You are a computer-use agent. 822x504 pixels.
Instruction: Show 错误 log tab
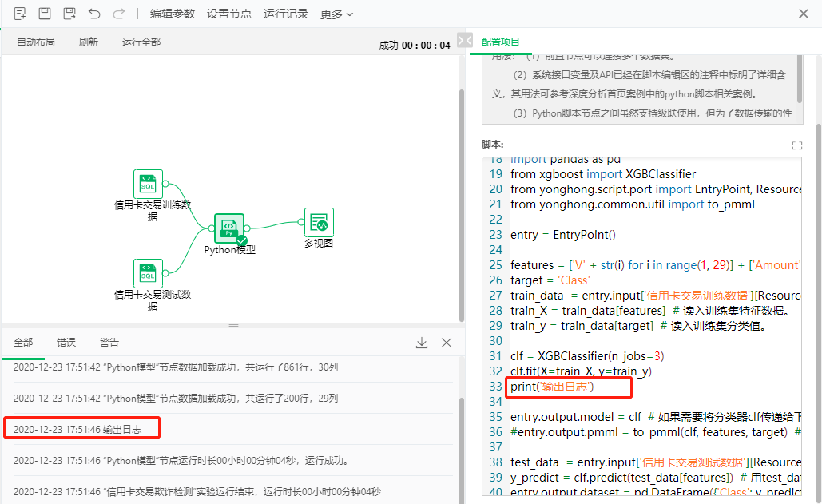66,343
